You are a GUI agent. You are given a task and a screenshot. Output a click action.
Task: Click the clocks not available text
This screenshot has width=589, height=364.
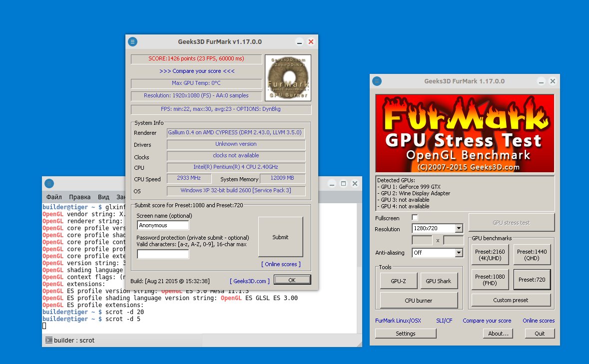click(x=236, y=155)
